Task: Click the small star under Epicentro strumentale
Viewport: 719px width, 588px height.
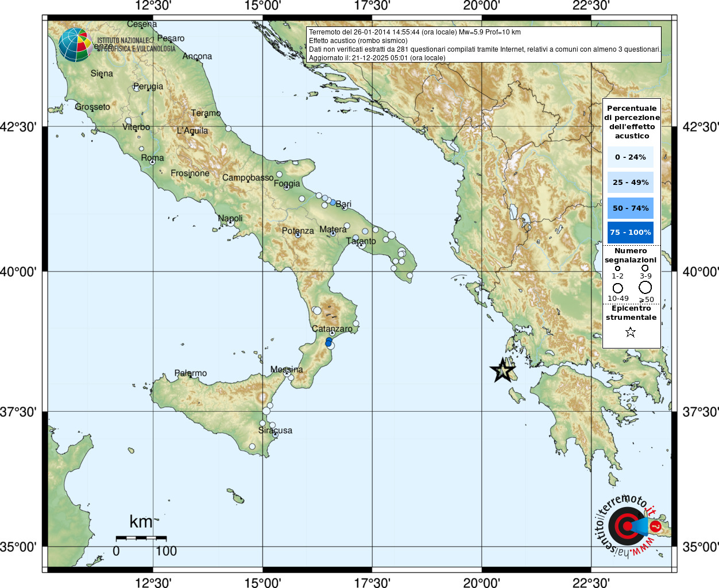Action: [x=631, y=332]
